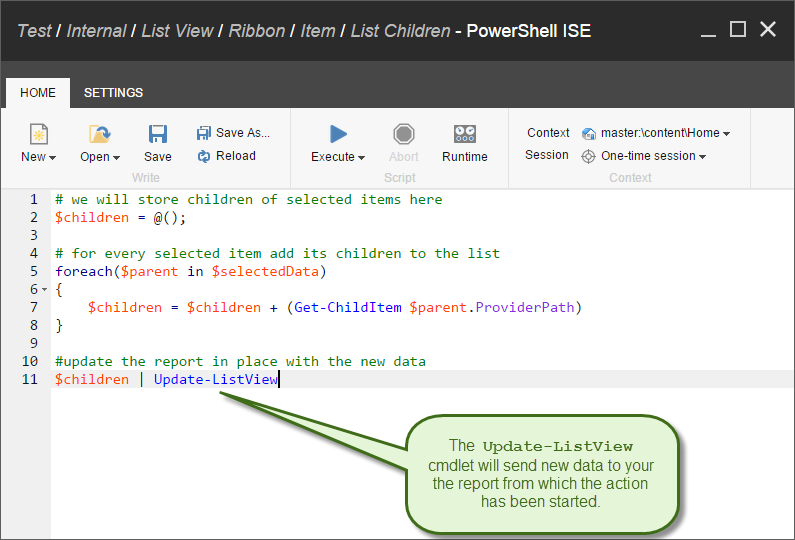Click the Save As icon
Viewport: 795px width, 540px height.
pos(204,133)
